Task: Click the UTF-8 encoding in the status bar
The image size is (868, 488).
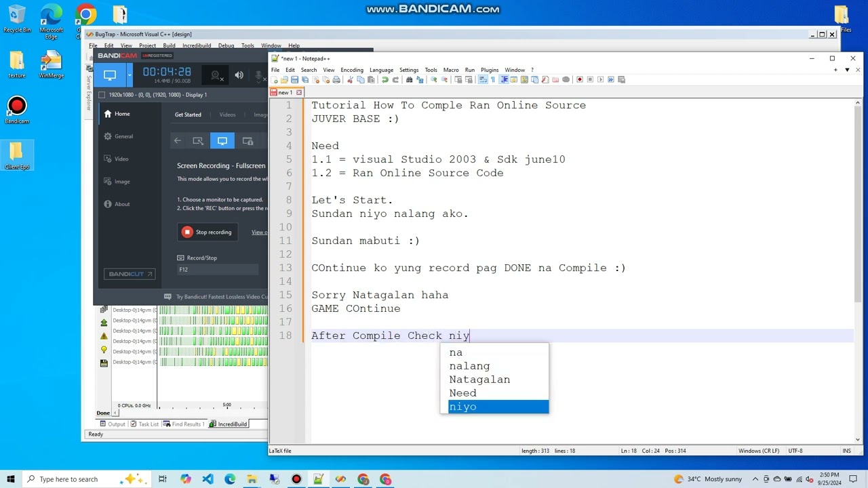Action: pos(795,451)
